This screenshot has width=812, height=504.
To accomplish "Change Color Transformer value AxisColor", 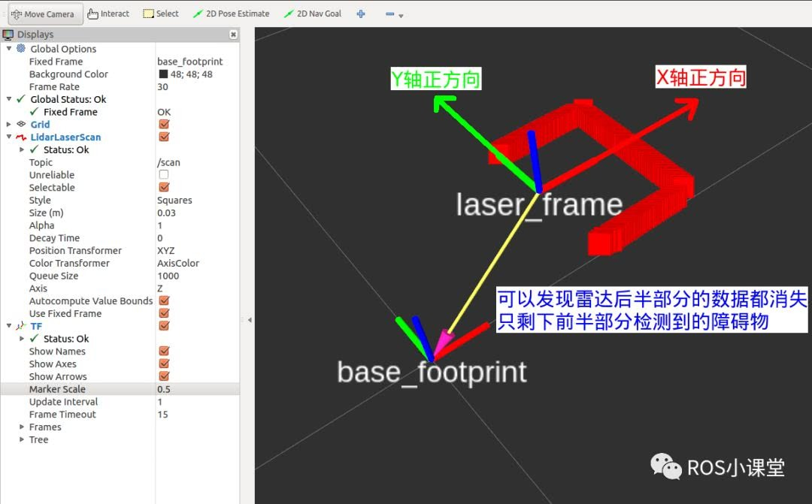I will coord(178,263).
